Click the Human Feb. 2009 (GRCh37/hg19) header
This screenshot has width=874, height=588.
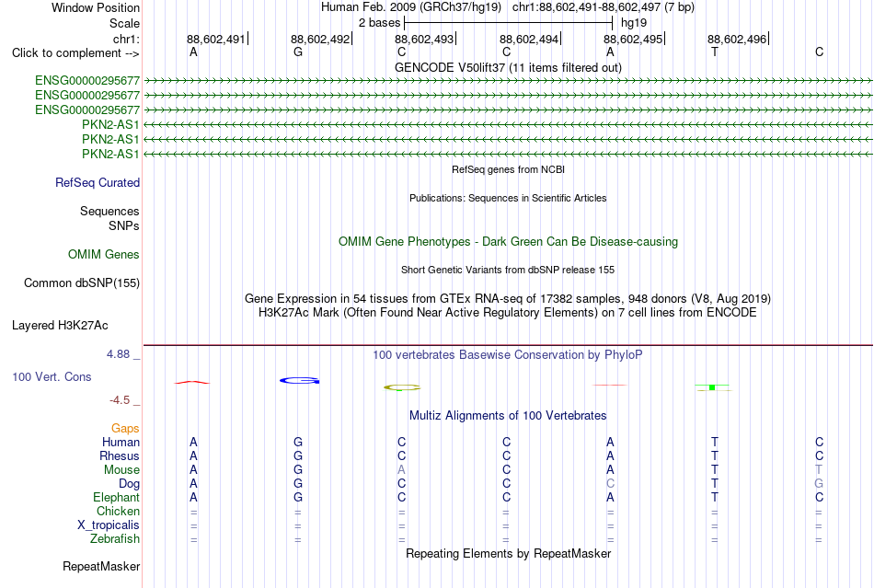411,7
